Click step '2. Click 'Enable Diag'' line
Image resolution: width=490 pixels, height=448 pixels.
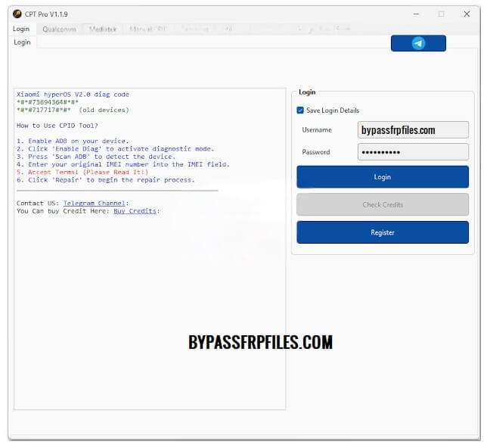[115, 149]
